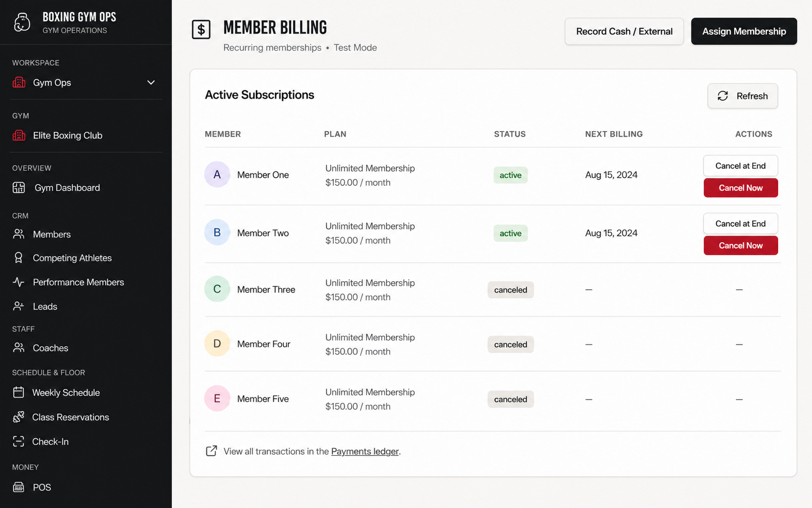The height and width of the screenshot is (508, 812).
Task: Click Member Five's avatar letter E
Action: point(217,398)
